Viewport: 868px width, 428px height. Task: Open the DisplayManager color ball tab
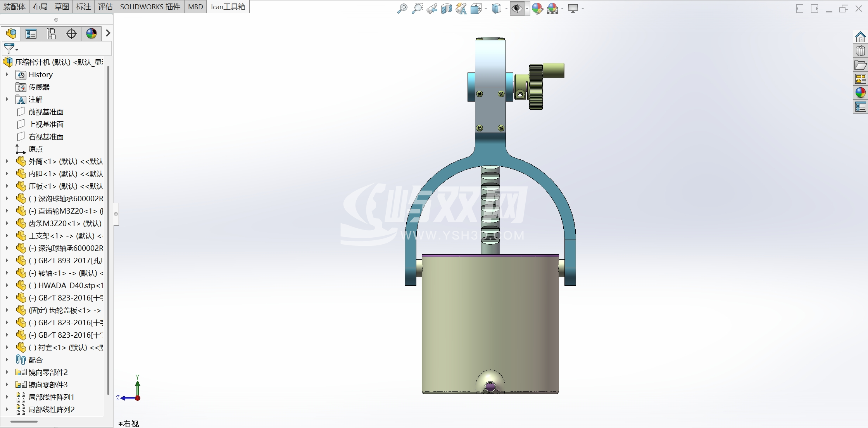tap(91, 34)
